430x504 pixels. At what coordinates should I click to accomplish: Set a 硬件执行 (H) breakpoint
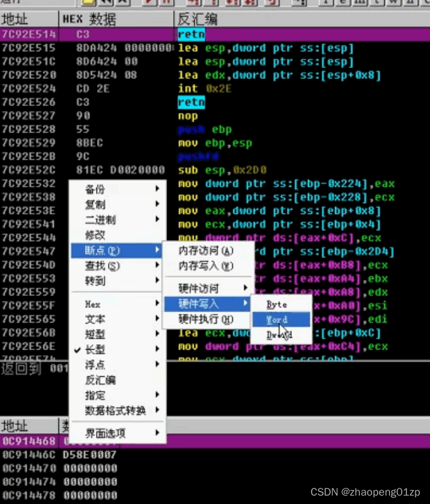pos(207,319)
